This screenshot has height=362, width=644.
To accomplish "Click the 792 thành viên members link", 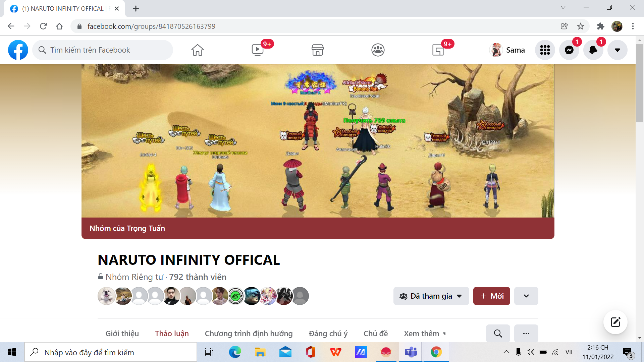I will tap(198, 277).
